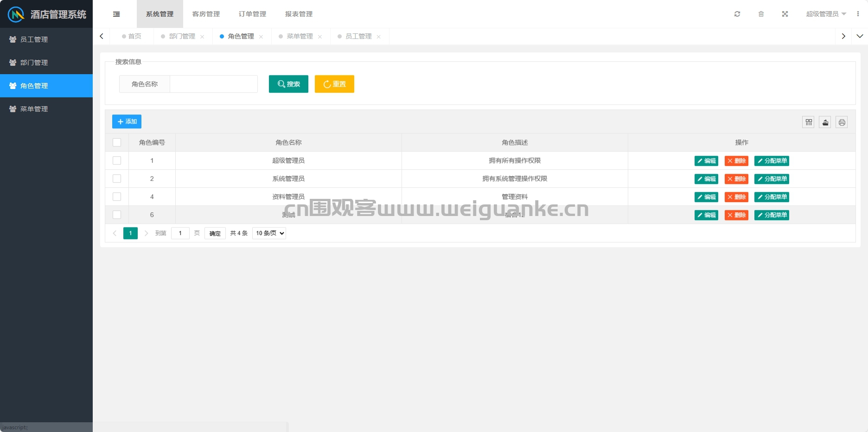This screenshot has height=432, width=868.
Task: Go to the next page arrow in pagination
Action: tap(146, 233)
